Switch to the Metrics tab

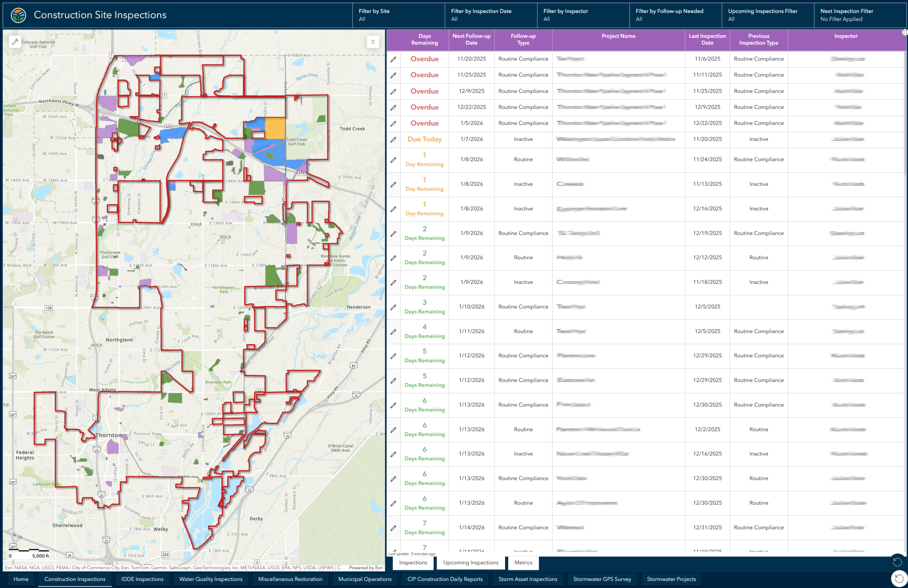[523, 562]
